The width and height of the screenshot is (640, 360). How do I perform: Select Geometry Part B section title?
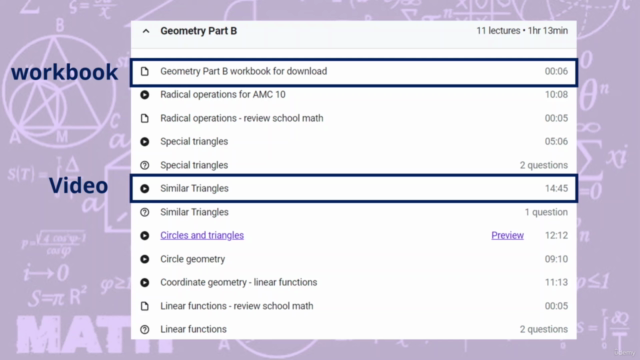[x=198, y=31]
